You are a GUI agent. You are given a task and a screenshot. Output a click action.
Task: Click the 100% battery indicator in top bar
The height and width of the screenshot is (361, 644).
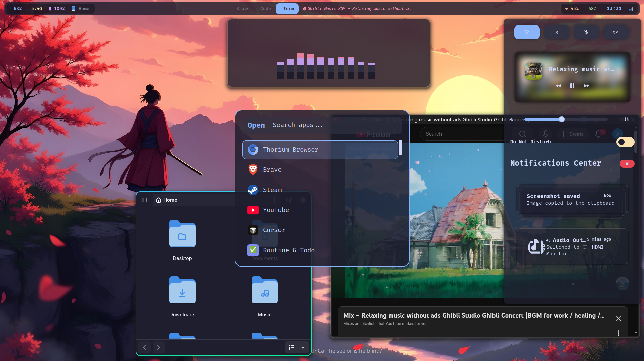pyautogui.click(x=57, y=9)
